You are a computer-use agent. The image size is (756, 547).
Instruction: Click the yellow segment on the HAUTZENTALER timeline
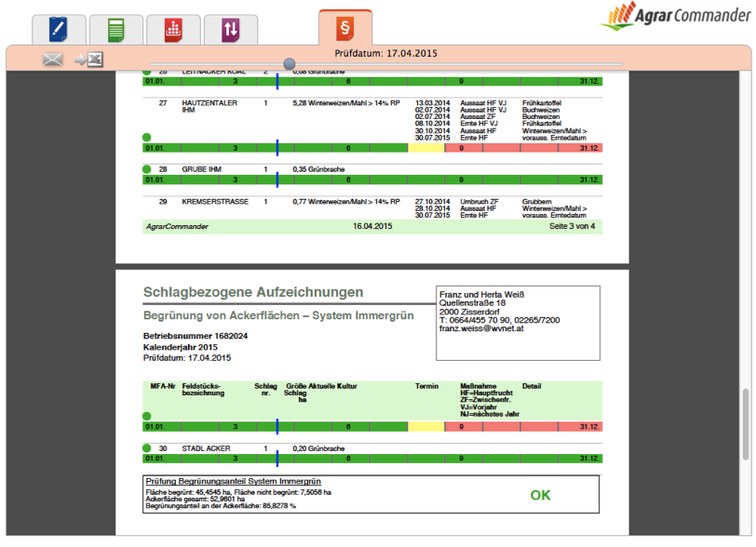(426, 148)
